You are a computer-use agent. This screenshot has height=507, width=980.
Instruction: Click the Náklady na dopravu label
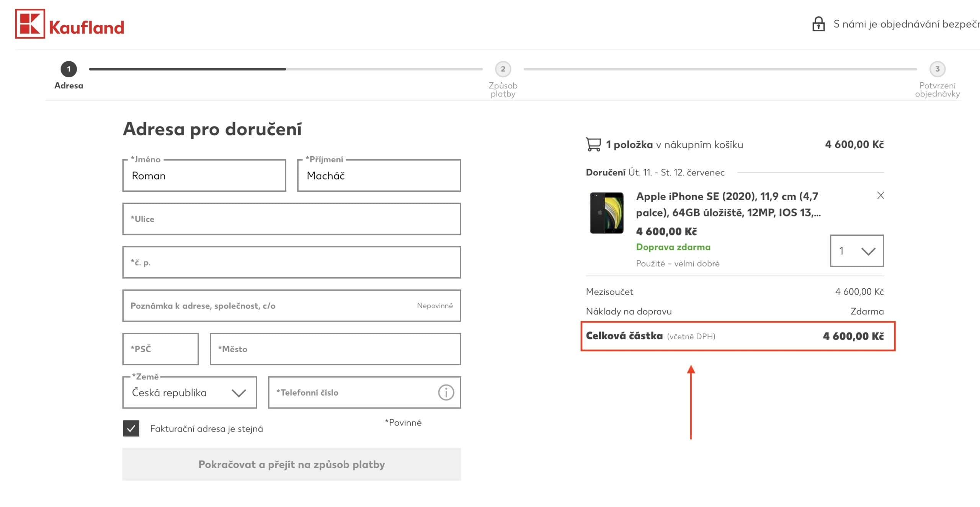[629, 311]
